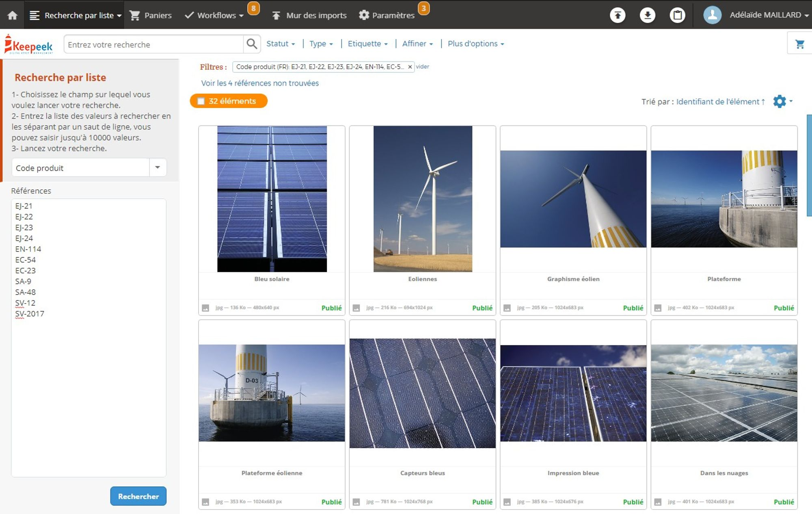
Task: Open the Etiquette filter dropdown
Action: [367, 43]
